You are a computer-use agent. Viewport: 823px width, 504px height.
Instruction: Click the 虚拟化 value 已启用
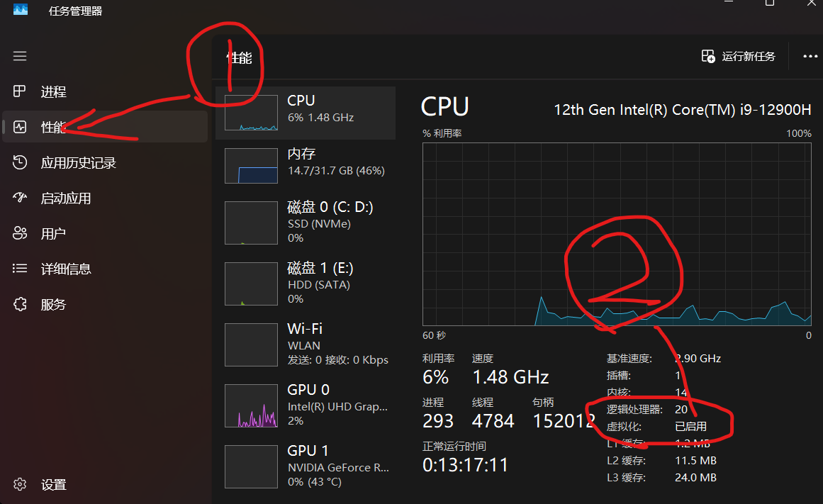(690, 426)
